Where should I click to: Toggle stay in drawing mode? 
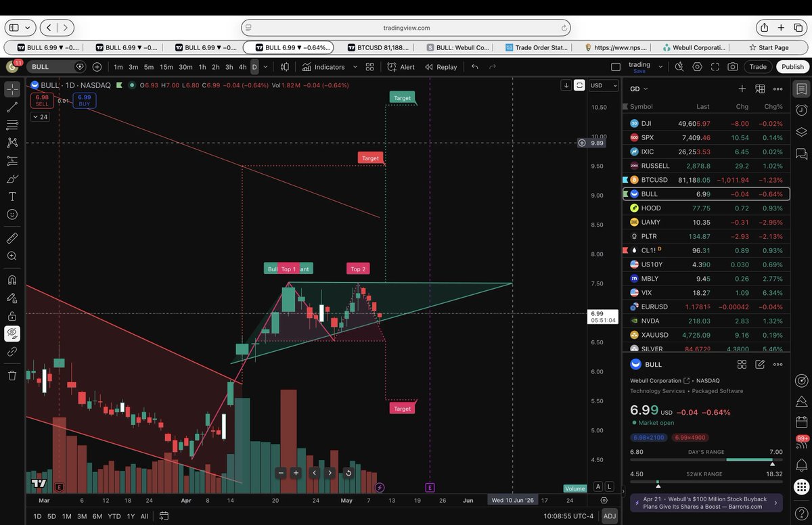pyautogui.click(x=12, y=298)
